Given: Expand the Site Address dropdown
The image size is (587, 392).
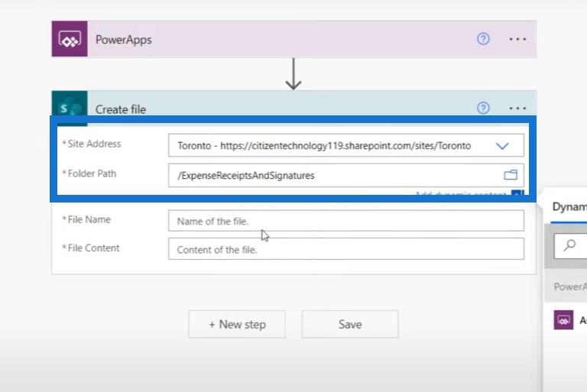Looking at the screenshot, I should (x=502, y=146).
